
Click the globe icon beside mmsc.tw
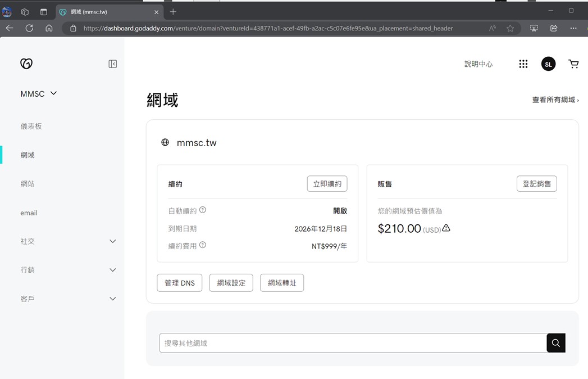click(165, 142)
